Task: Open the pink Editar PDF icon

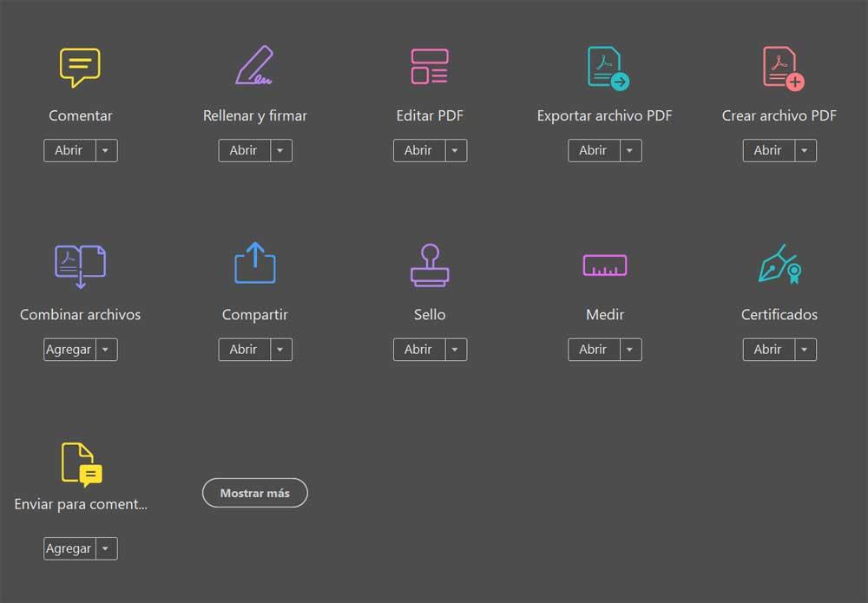Action: pos(430,67)
